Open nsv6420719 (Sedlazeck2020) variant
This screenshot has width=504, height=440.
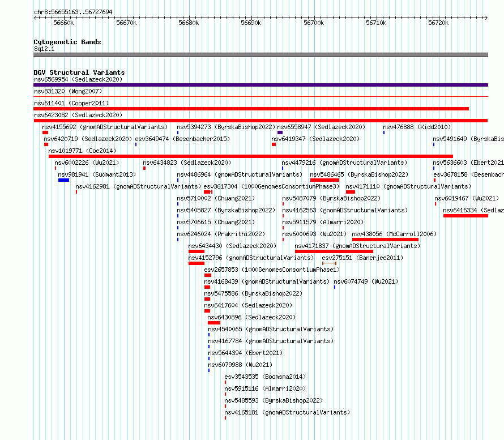(88, 139)
